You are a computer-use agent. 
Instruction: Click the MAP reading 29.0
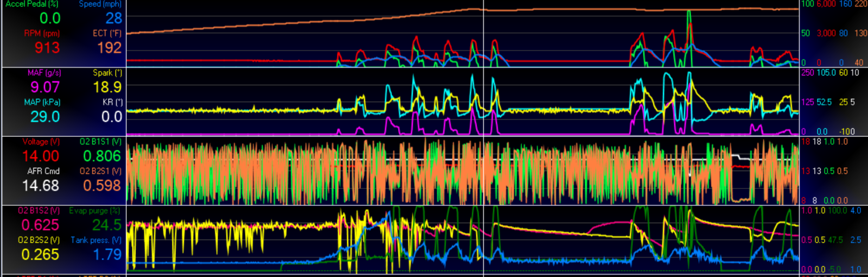tap(45, 117)
